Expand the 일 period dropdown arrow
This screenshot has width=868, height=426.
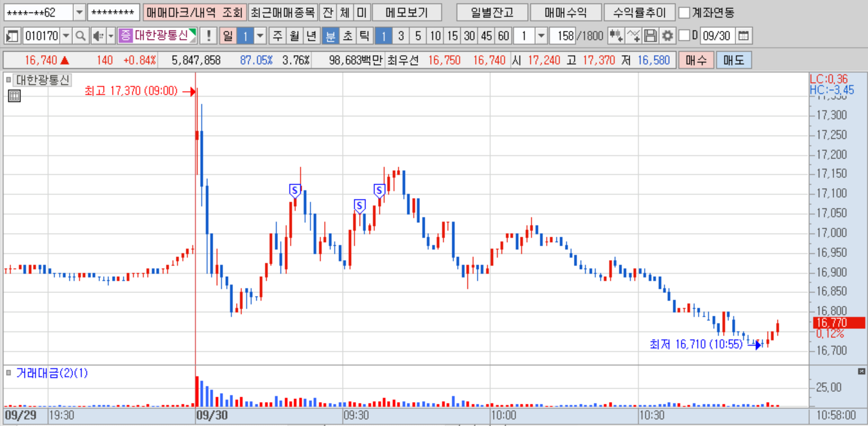(260, 36)
